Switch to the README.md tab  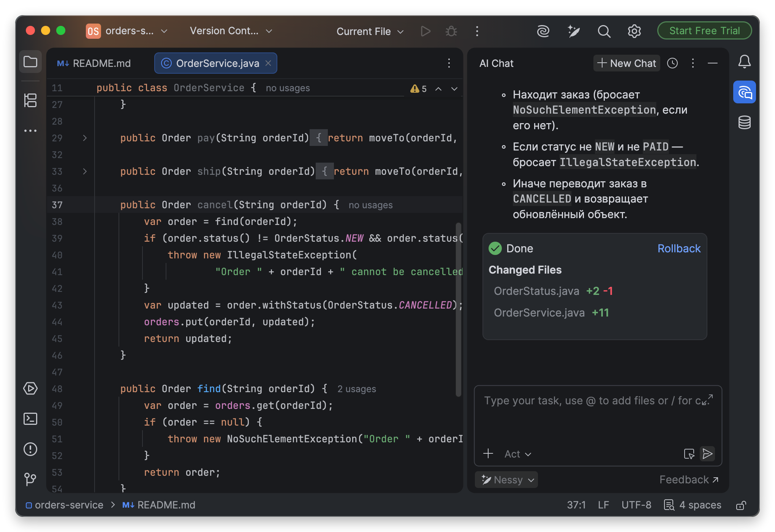pos(94,63)
